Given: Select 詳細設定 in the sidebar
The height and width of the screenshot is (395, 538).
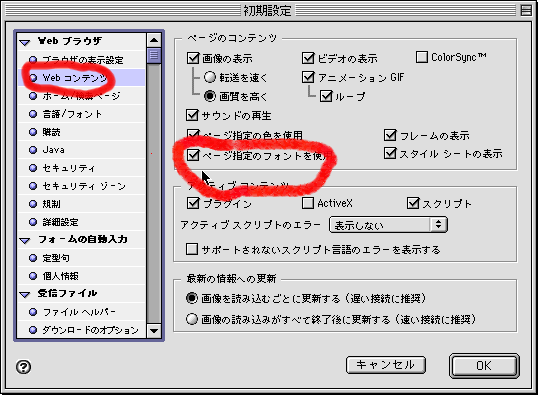Looking at the screenshot, I should (x=81, y=222).
